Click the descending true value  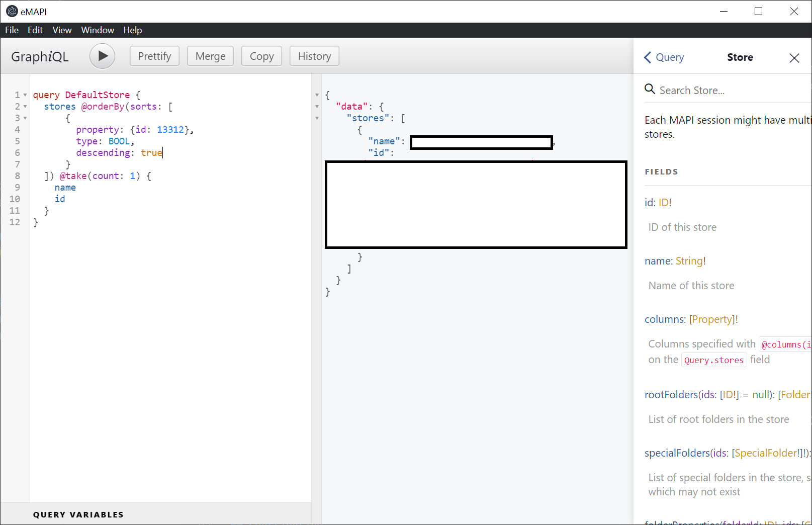[151, 153]
